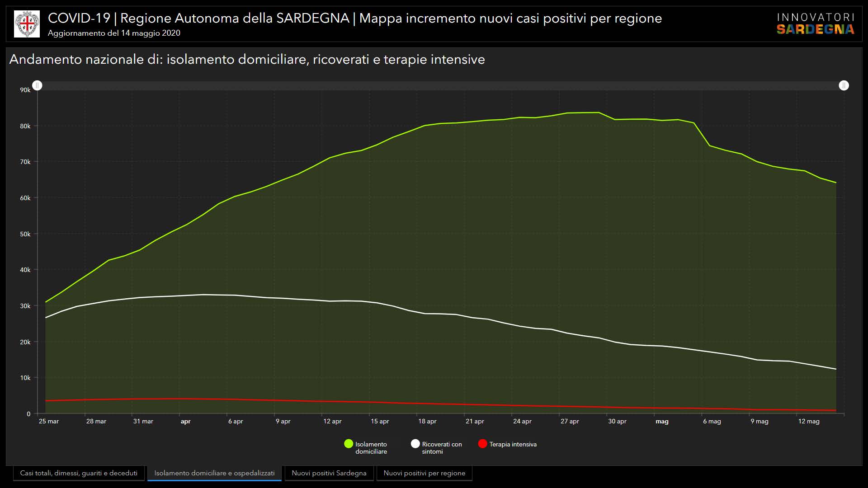Click the white line endpoint near 13 mag
This screenshot has width=868, height=488.
coord(835,369)
